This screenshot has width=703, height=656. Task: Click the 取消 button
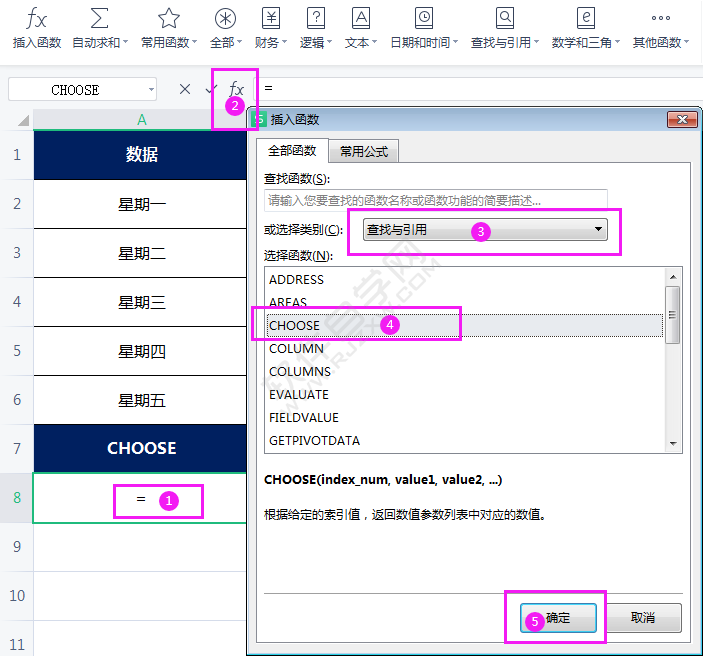coord(642,618)
